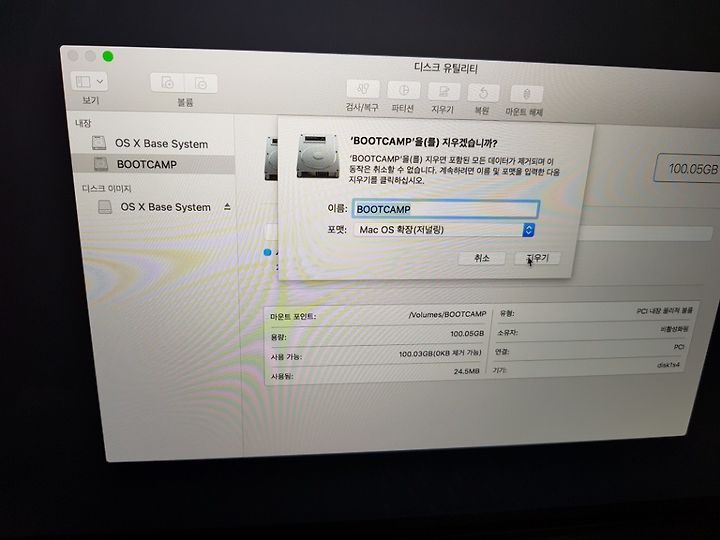Image resolution: width=720 pixels, height=540 pixels.
Task: Run First Aid (검사/복구) tool
Action: (x=363, y=89)
